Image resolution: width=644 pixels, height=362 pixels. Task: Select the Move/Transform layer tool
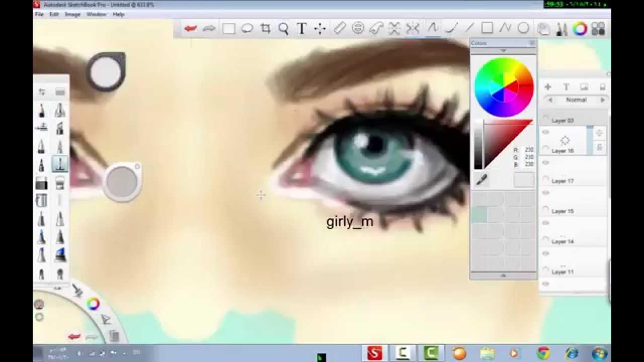point(320,29)
